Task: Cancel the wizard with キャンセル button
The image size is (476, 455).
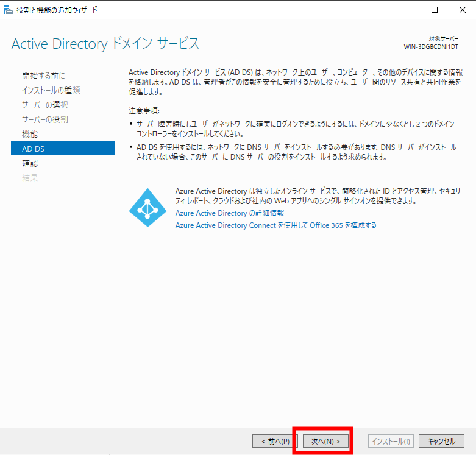Action: click(x=441, y=441)
